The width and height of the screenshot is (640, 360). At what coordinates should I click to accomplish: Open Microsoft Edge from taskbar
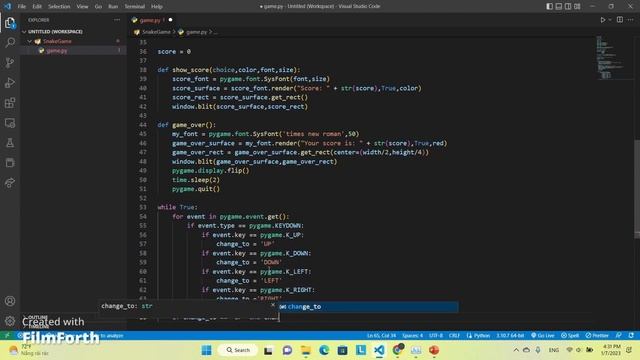coord(324,350)
